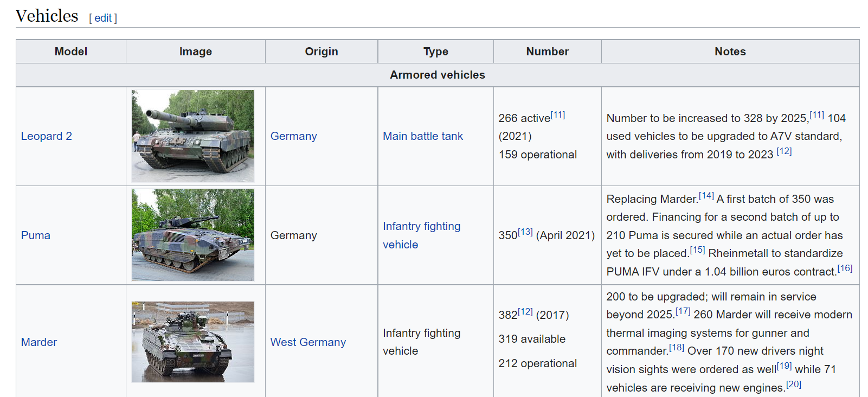Screen dimensions: 868x397
Task: Click the Marder vehicle thumbnail image
Action: click(192, 342)
